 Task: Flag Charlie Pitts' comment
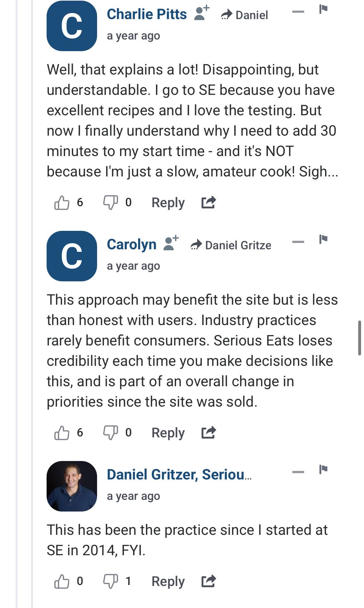coord(323,9)
